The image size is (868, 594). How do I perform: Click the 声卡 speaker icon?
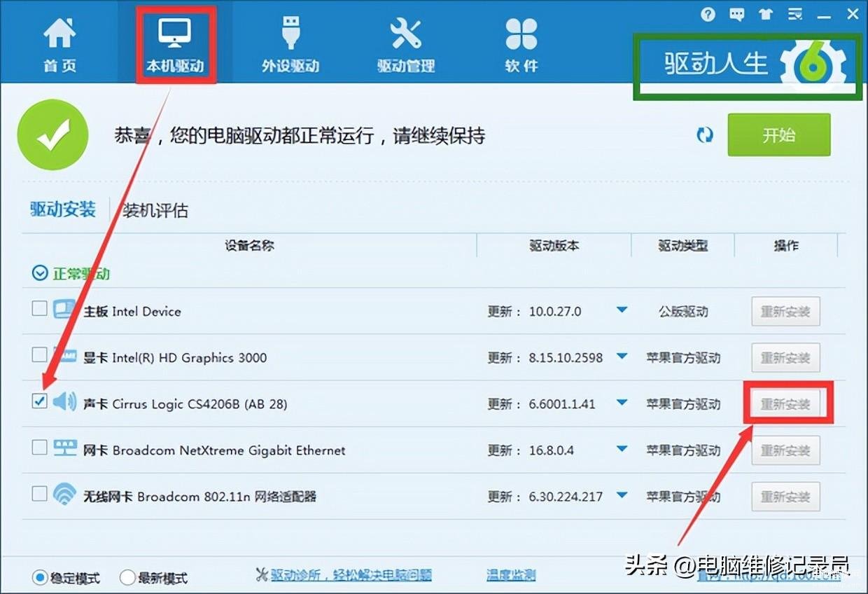pos(64,402)
